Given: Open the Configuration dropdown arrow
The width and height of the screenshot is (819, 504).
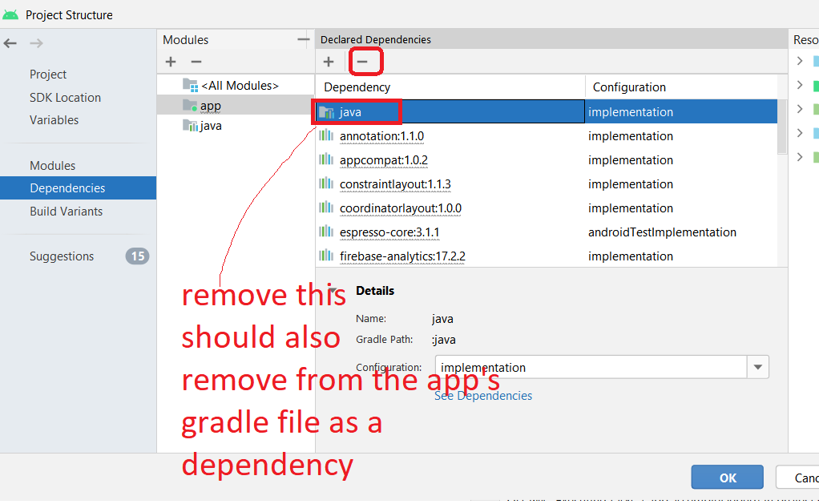Looking at the screenshot, I should point(758,368).
